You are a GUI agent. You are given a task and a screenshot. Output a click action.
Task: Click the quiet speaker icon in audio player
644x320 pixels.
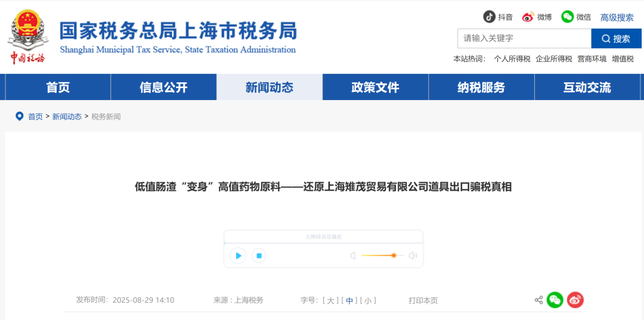353,256
